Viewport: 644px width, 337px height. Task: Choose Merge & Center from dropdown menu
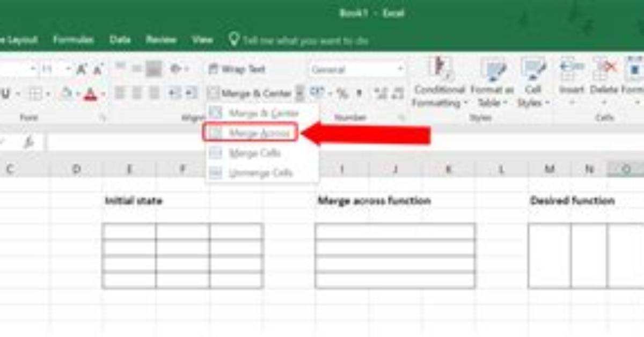[x=262, y=113]
